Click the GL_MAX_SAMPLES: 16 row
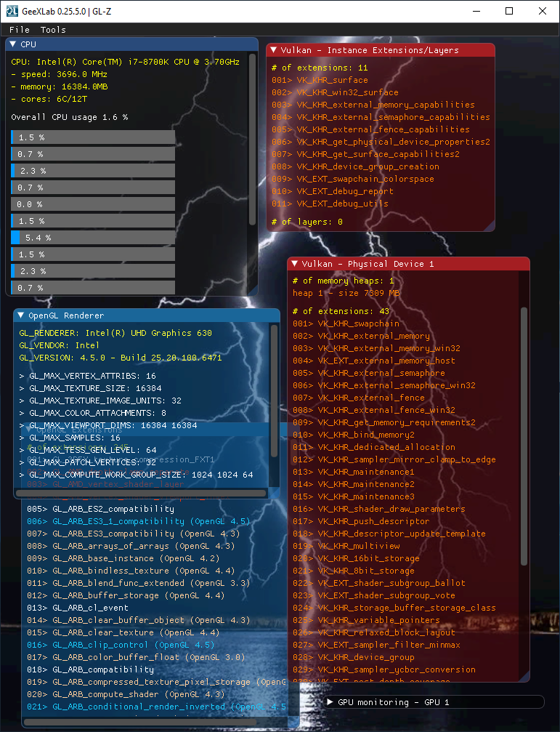Image resolution: width=560 pixels, height=732 pixels. pos(70,438)
